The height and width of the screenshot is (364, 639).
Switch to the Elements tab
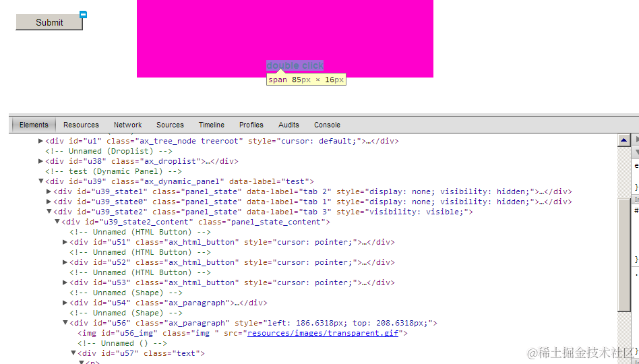(34, 125)
